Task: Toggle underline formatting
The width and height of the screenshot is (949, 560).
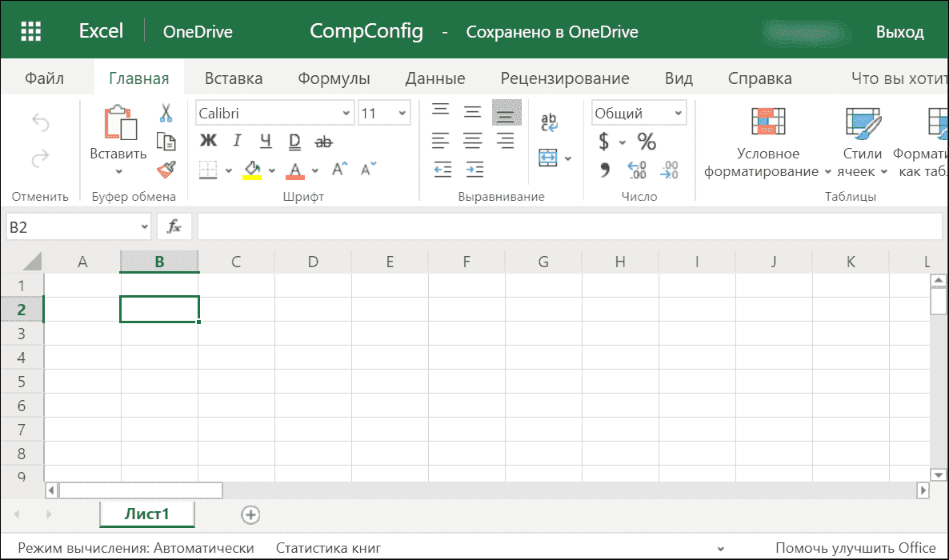Action: pos(266,141)
